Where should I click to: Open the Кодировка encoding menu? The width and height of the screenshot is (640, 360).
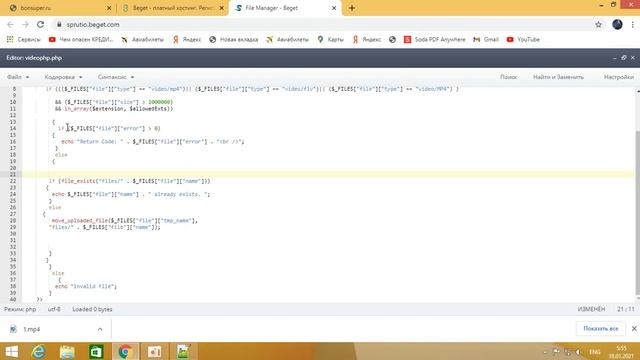[x=63, y=77]
